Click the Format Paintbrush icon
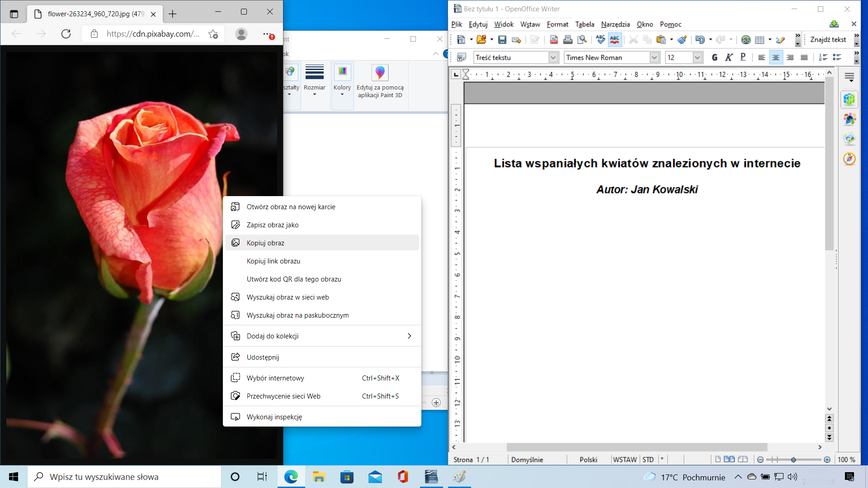Screen dimensions: 868x488 pos(683,40)
